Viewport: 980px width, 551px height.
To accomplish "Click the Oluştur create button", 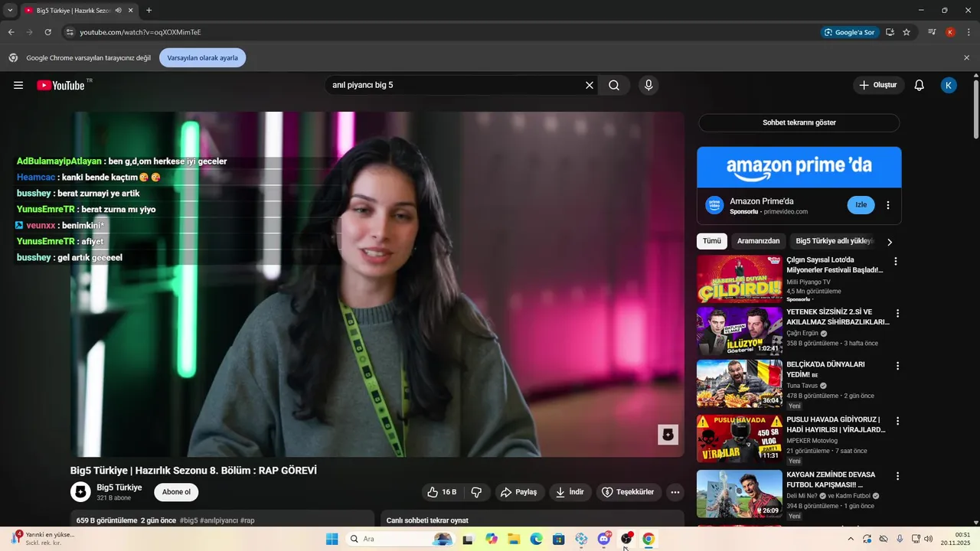I will click(x=878, y=85).
